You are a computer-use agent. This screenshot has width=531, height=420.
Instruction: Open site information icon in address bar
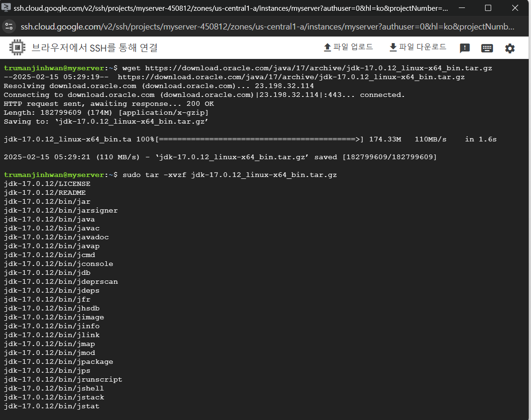click(9, 26)
